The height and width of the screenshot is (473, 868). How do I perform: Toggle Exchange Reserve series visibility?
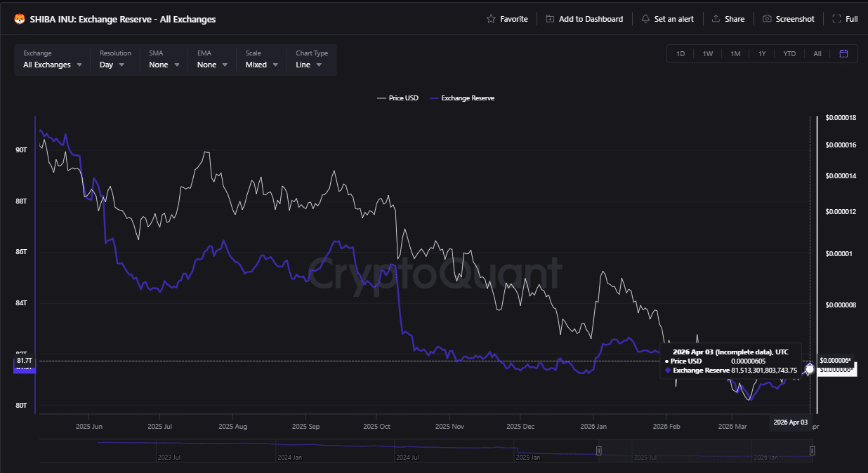coord(462,98)
